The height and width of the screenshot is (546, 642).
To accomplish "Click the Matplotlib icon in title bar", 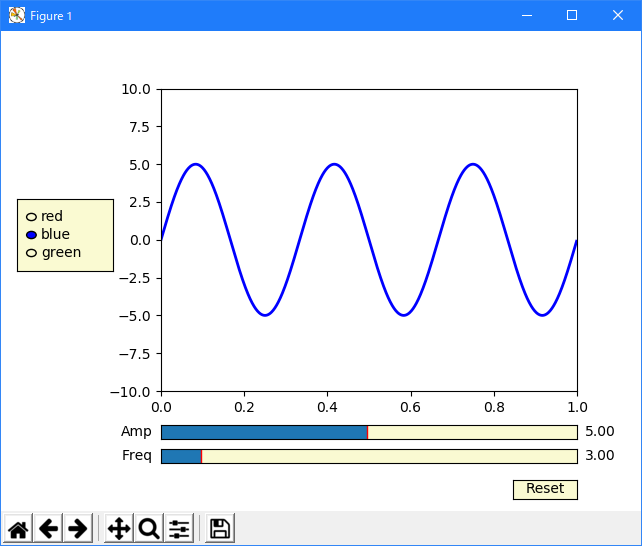I will pyautogui.click(x=16, y=15).
